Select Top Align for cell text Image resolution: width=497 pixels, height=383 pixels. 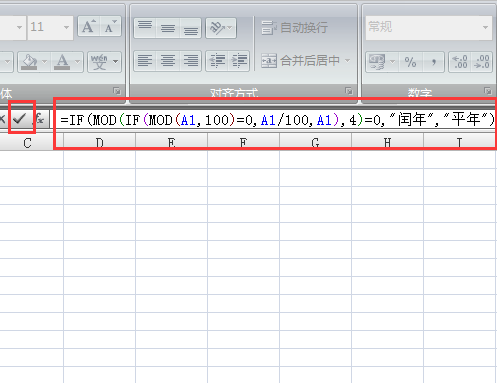click(145, 28)
